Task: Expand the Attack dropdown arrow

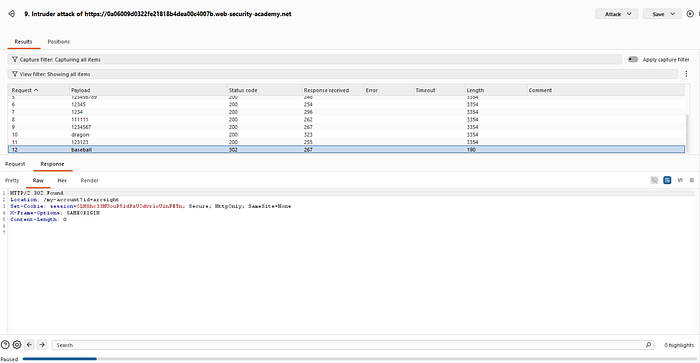Action: pyautogui.click(x=629, y=14)
